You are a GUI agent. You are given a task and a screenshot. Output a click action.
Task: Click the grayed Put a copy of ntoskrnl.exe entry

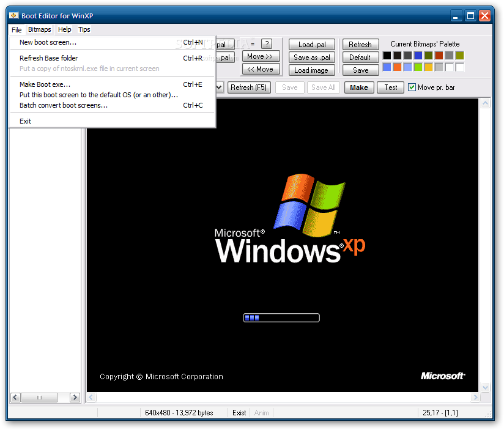111,69
